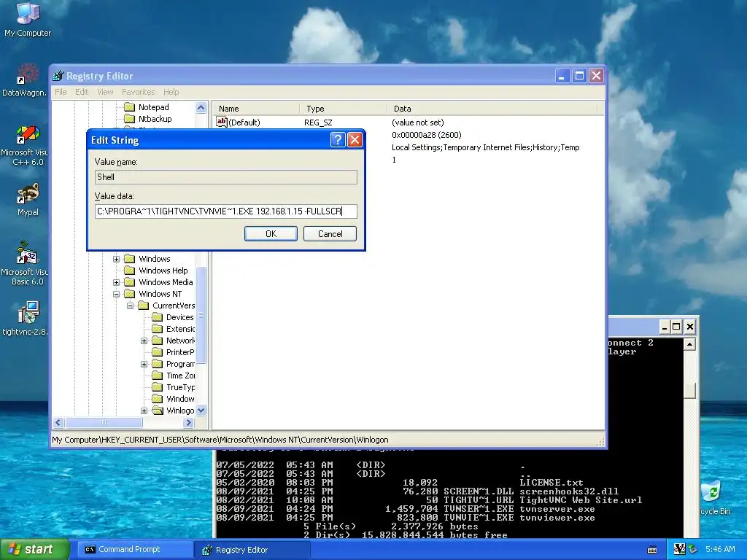This screenshot has width=747, height=560.
Task: Select the REG_SZ type cell
Action: [x=318, y=122]
